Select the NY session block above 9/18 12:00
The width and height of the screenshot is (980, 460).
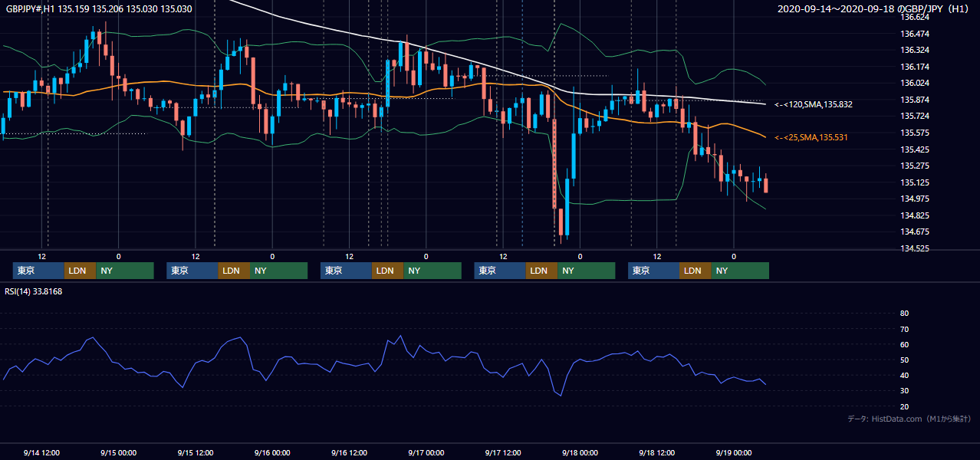740,271
